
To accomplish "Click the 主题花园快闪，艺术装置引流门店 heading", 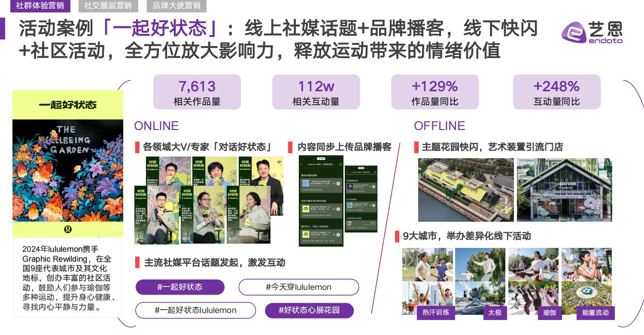I will [492, 147].
